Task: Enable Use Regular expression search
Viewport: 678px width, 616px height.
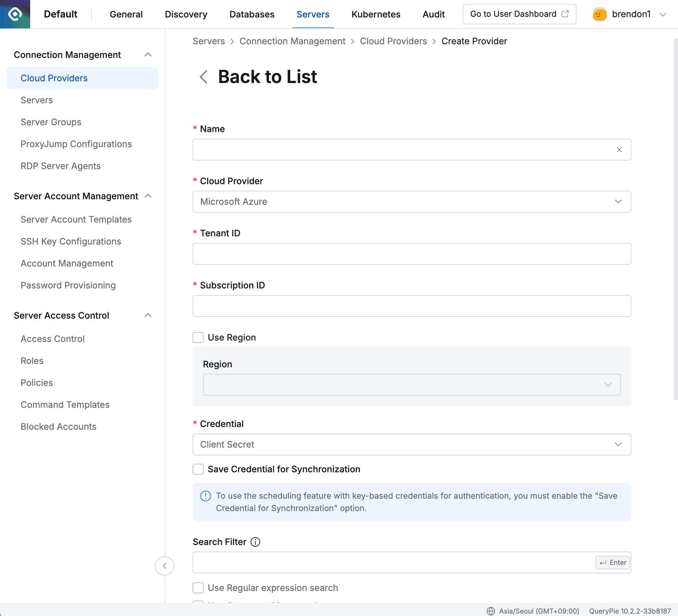Action: coord(198,588)
